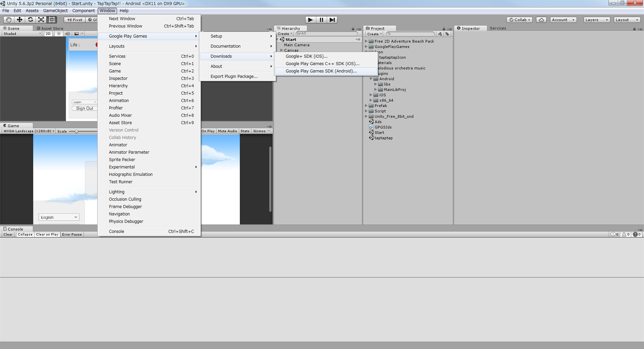The height and width of the screenshot is (349, 644).
Task: Adjust the Game view Scale slider
Action: point(76,131)
